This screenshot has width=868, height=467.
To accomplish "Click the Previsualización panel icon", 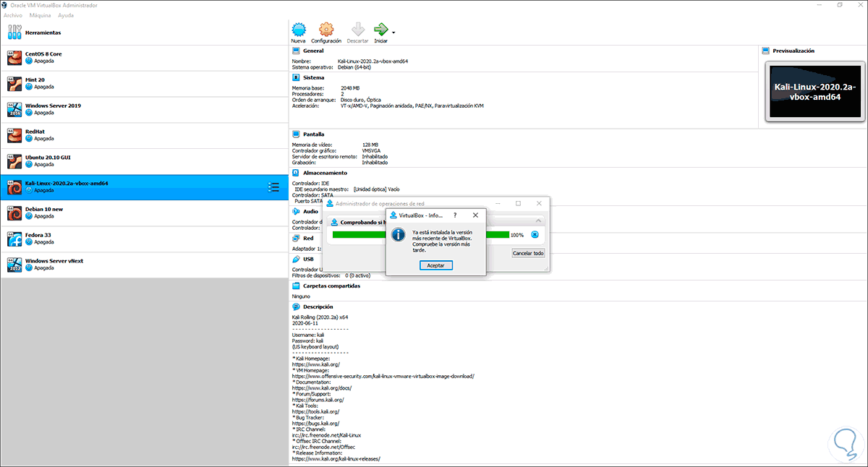I will tap(767, 51).
